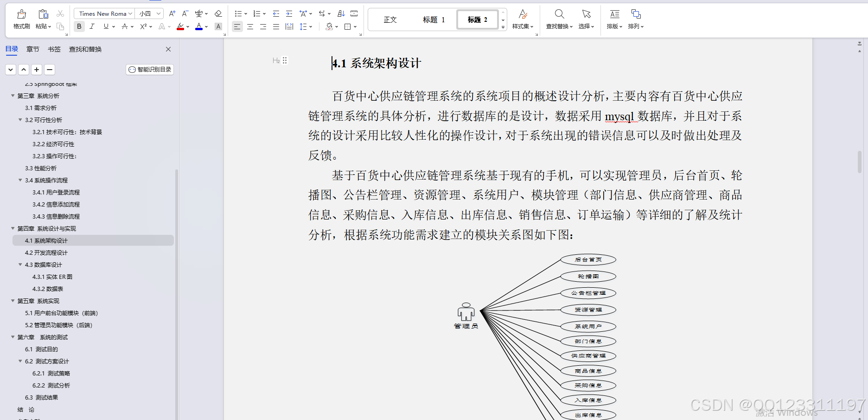Viewport: 868px width, 420px height.
Task: Collapse the 第三章 系统分析 node
Action: pyautogui.click(x=13, y=96)
